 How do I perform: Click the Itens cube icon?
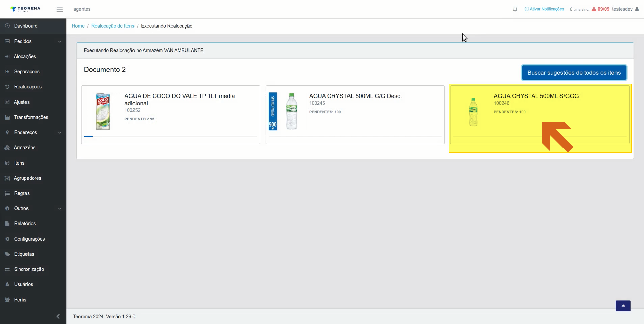tap(7, 163)
